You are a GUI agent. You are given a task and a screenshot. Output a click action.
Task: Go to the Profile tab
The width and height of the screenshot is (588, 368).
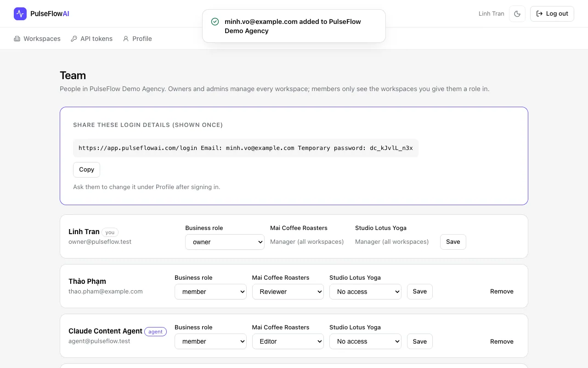pyautogui.click(x=137, y=39)
